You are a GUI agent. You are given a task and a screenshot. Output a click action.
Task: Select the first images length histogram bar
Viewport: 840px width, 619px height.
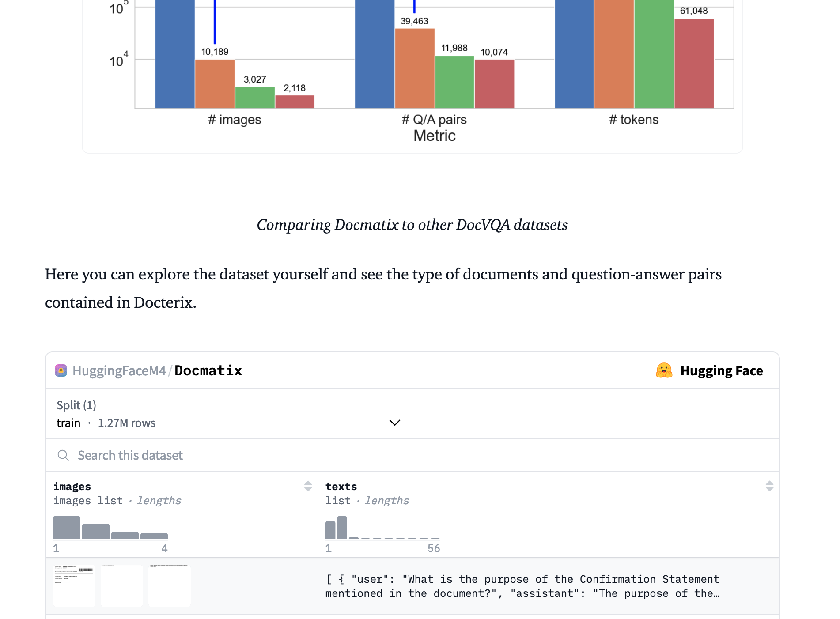click(67, 528)
